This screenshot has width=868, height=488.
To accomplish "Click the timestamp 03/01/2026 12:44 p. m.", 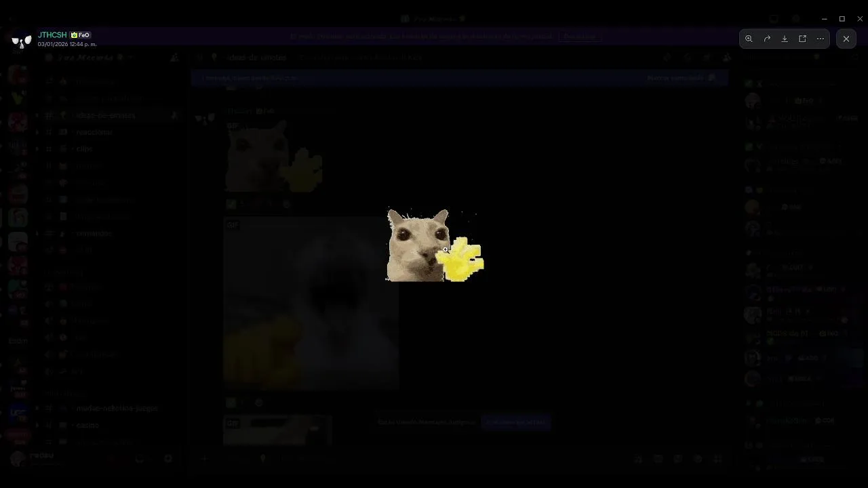I will [x=67, y=44].
